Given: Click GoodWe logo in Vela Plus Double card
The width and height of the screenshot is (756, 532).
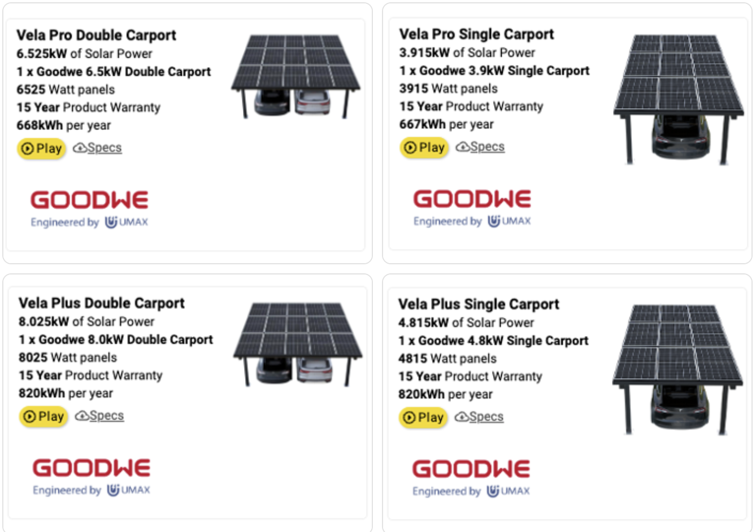Looking at the screenshot, I should (x=92, y=468).
